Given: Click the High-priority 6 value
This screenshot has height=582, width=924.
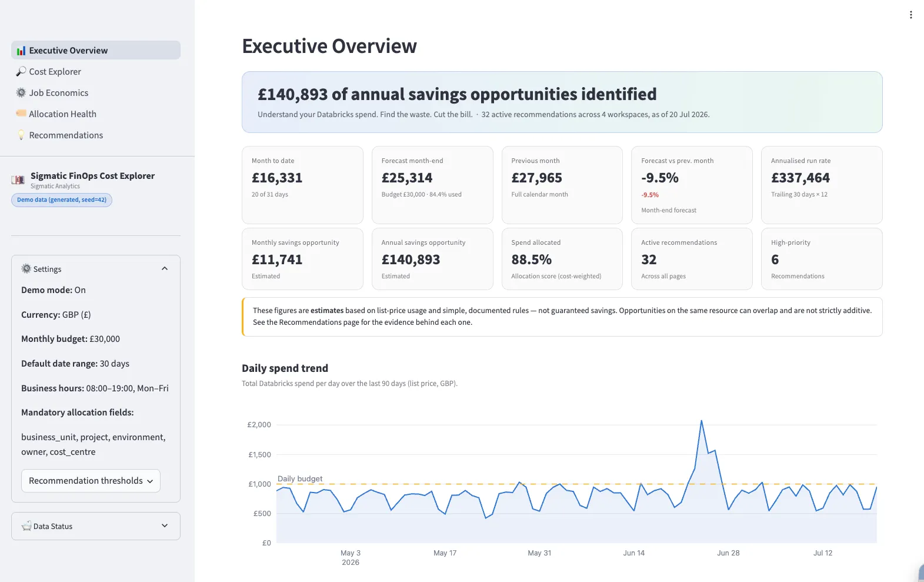Looking at the screenshot, I should [775, 260].
